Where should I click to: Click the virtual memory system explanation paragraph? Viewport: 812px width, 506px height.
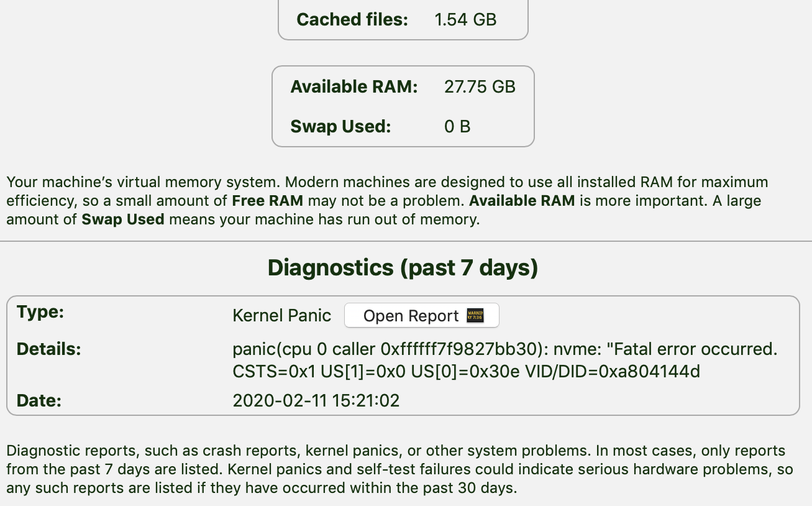pyautogui.click(x=387, y=201)
